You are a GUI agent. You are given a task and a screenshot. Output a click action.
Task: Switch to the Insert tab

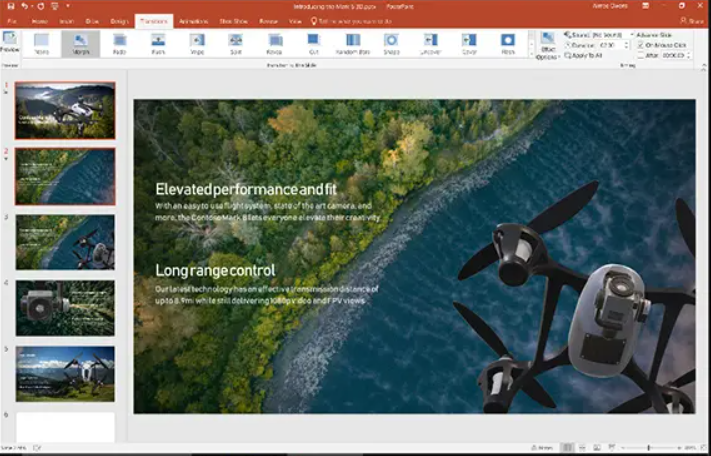click(66, 21)
